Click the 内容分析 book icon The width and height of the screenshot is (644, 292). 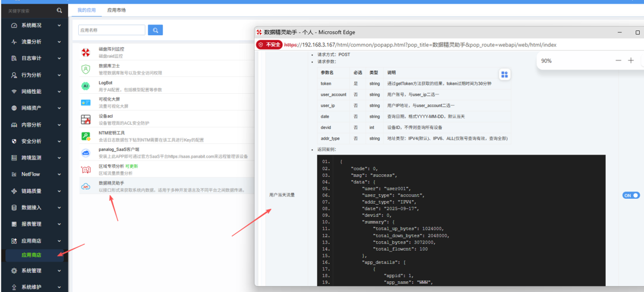(14, 125)
